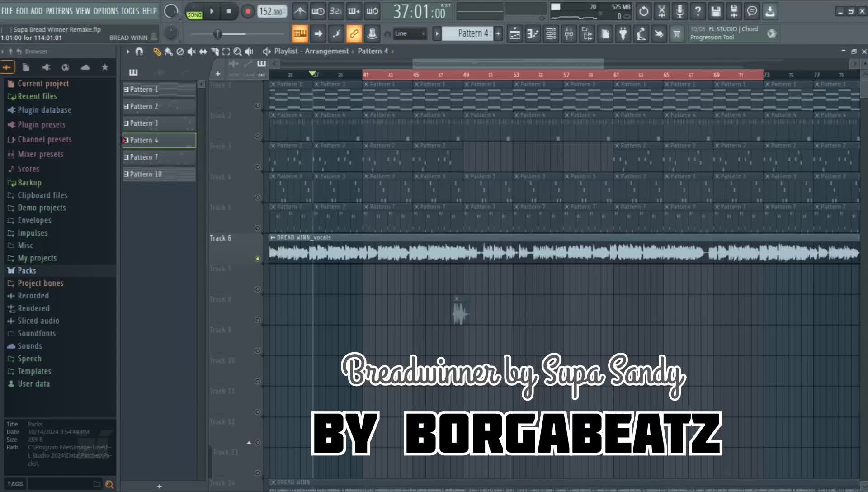The image size is (868, 492).
Task: Click the microphone recording icon
Action: tap(679, 11)
